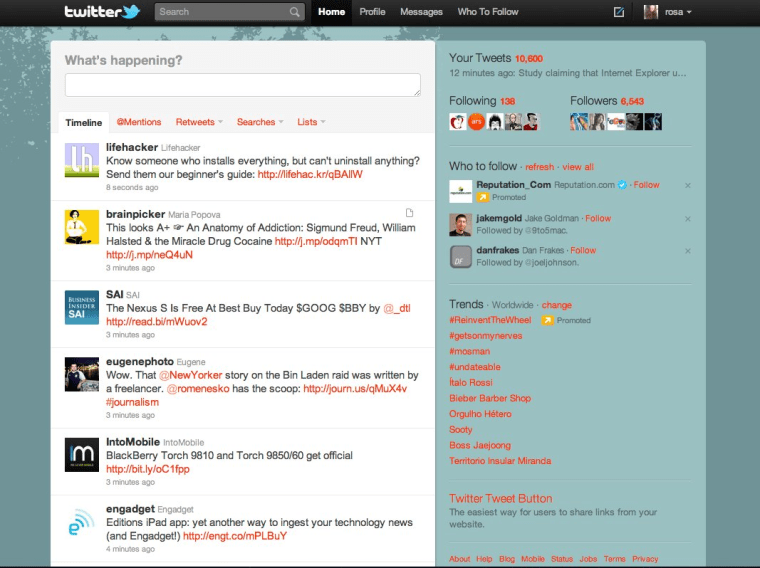Screen dimensions: 760x568
Task: Click the What's happening tweet box
Action: [242, 85]
